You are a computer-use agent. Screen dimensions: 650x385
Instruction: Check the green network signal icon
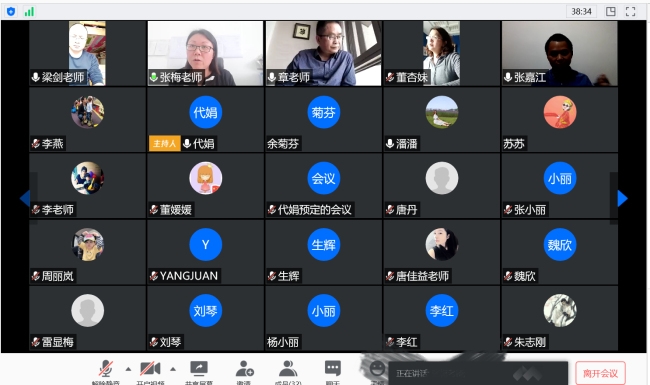point(29,12)
